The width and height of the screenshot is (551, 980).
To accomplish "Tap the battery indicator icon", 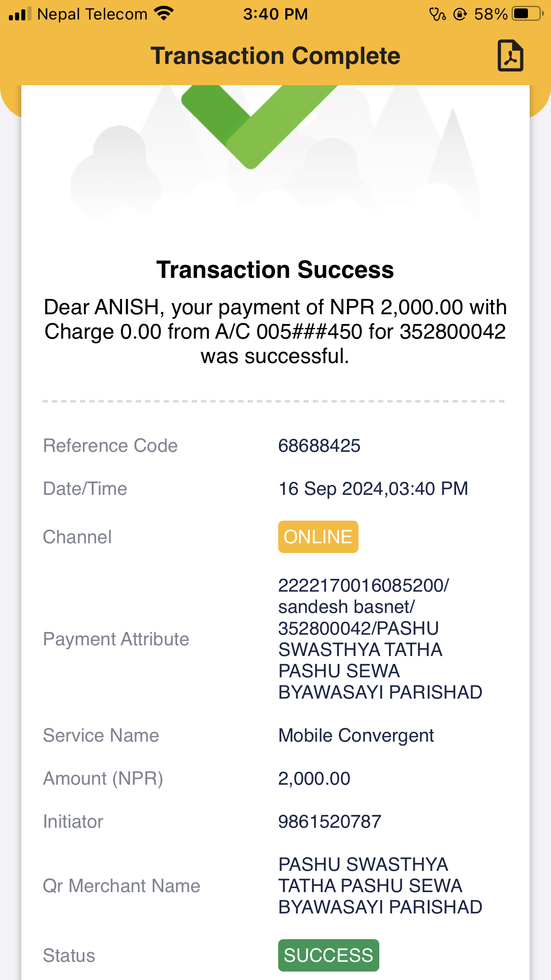I will click(x=527, y=14).
